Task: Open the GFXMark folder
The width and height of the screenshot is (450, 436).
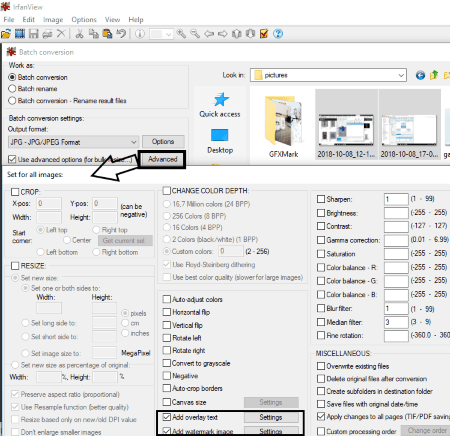Action: pos(284,127)
